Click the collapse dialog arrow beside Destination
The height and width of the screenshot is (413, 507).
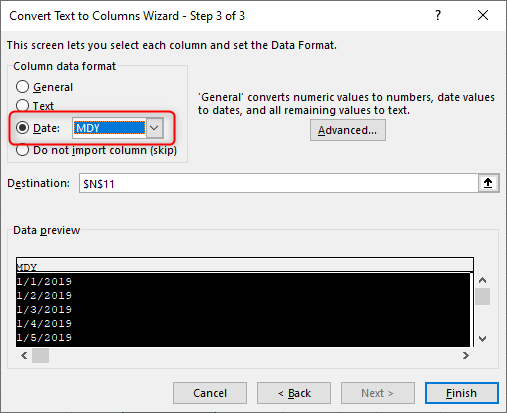pyautogui.click(x=488, y=183)
